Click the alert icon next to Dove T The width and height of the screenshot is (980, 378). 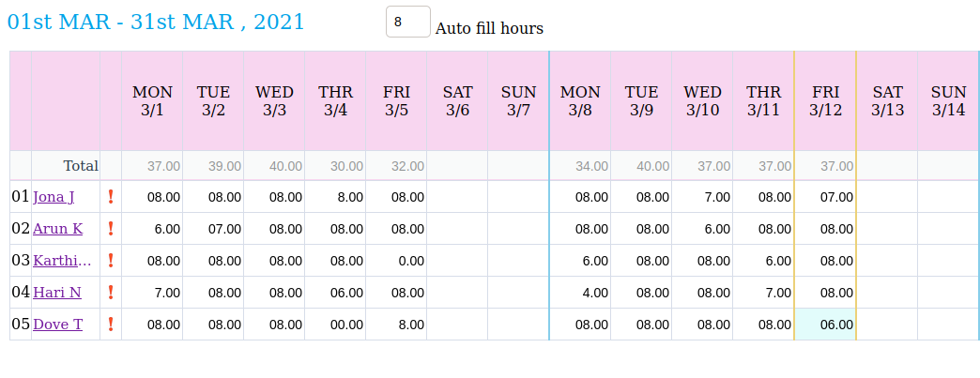coord(111,325)
